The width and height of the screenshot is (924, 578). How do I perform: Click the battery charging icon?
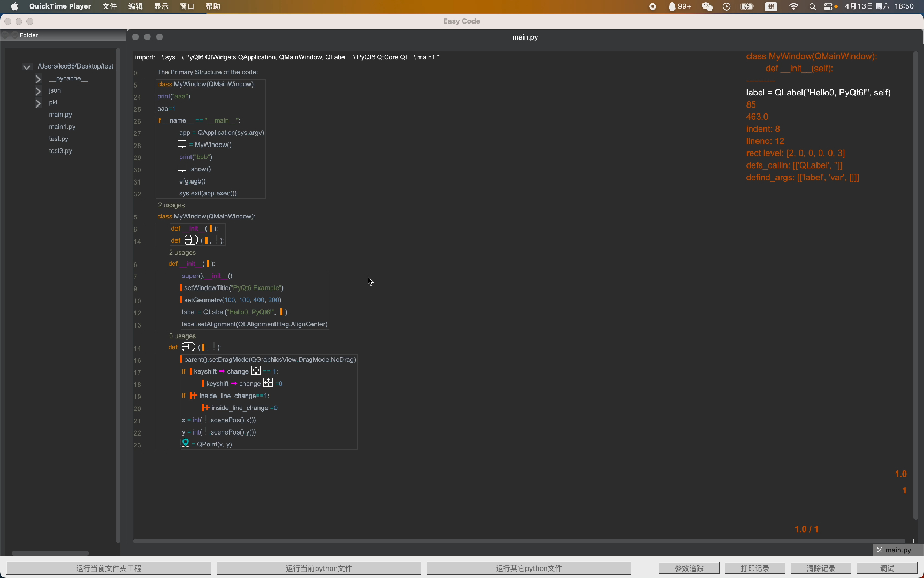747,6
